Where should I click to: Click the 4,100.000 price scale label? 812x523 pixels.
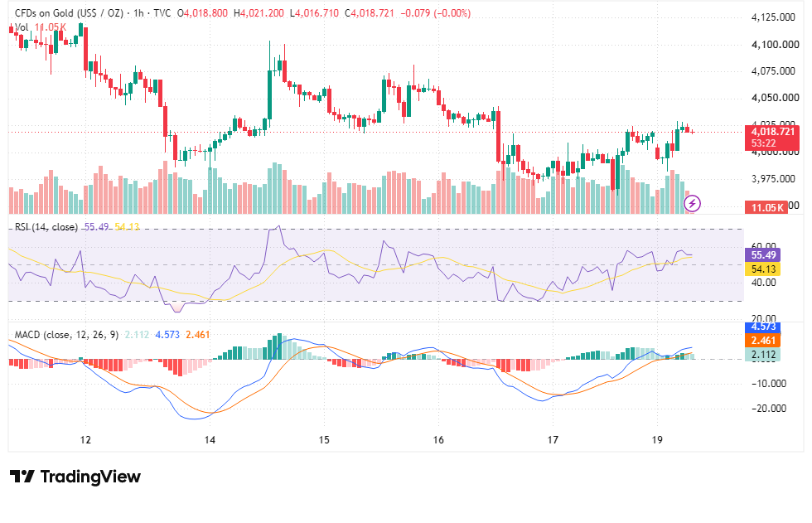coord(776,45)
